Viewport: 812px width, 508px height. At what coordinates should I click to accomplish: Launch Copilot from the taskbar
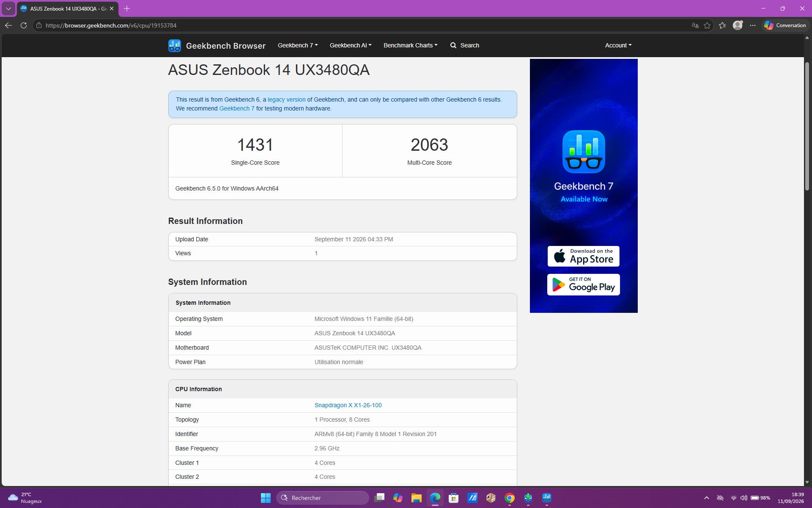point(398,498)
